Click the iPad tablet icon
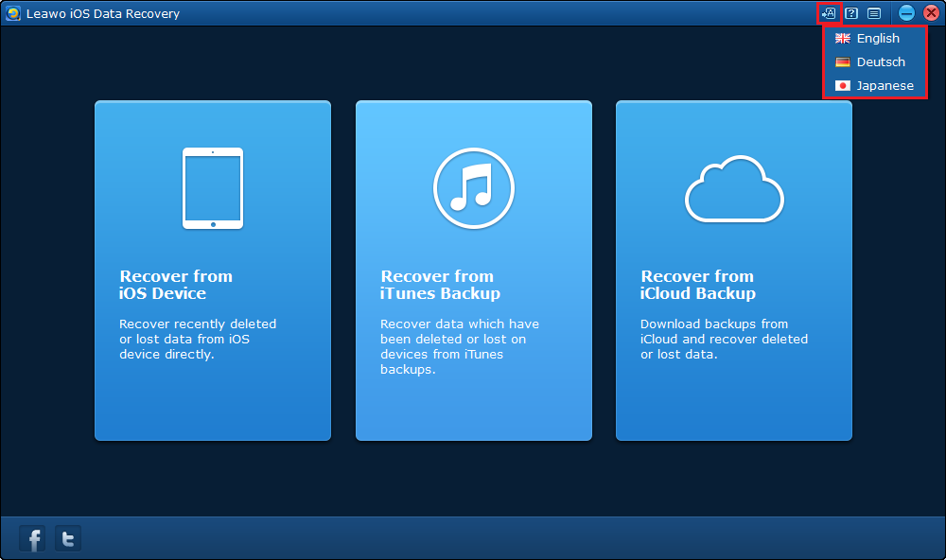946x560 pixels. [x=213, y=188]
